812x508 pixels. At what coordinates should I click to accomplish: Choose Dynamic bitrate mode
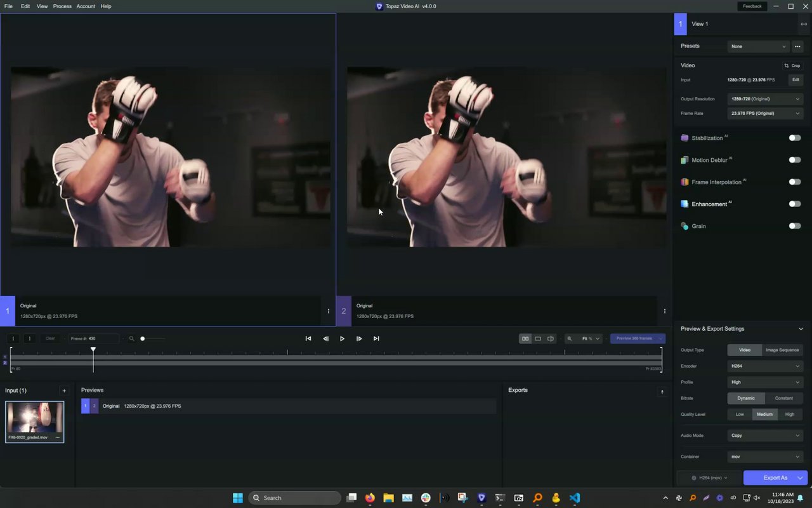click(746, 398)
